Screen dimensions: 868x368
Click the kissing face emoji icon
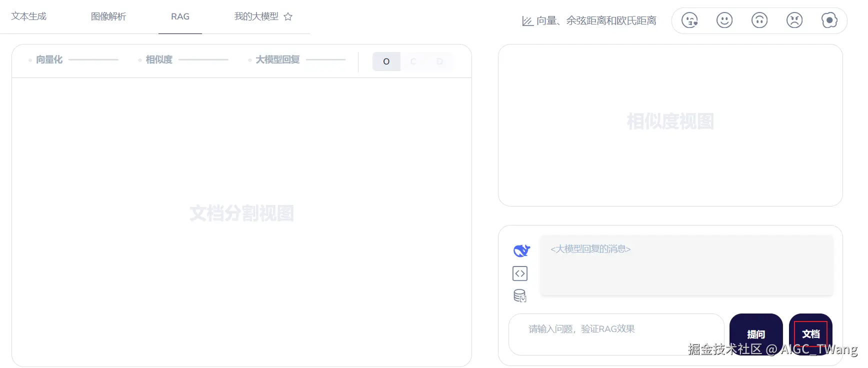tap(689, 20)
